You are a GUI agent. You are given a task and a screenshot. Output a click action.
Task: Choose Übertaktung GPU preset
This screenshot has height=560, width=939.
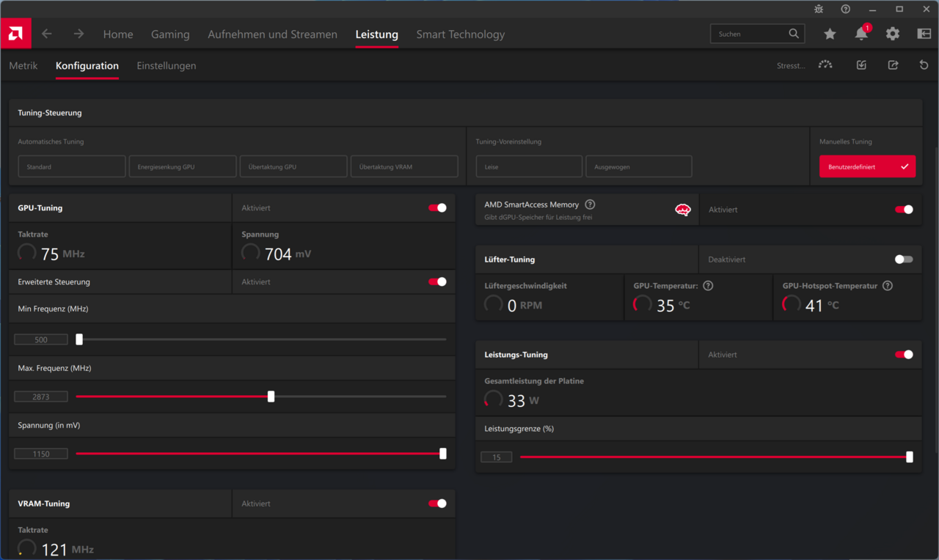tap(293, 166)
